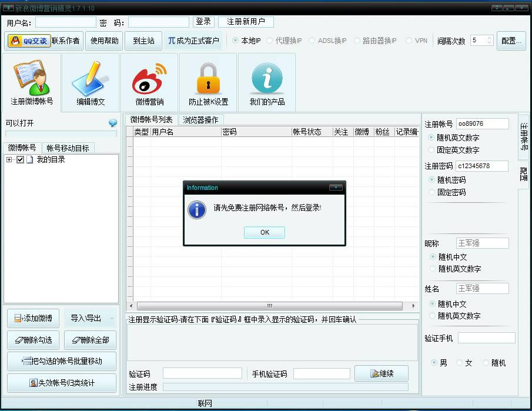Click 删除勾选 eraser button
Screen dimensions: 532x411
pos(34,340)
